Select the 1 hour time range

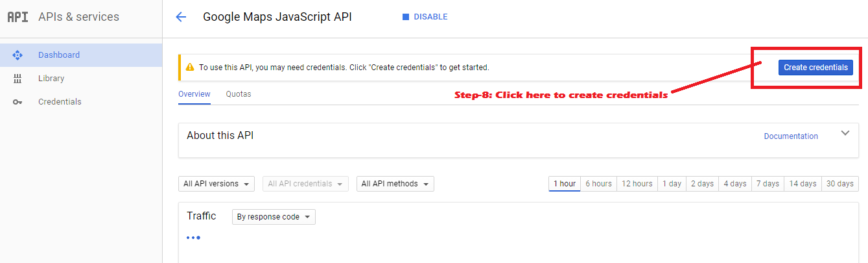[x=564, y=184]
